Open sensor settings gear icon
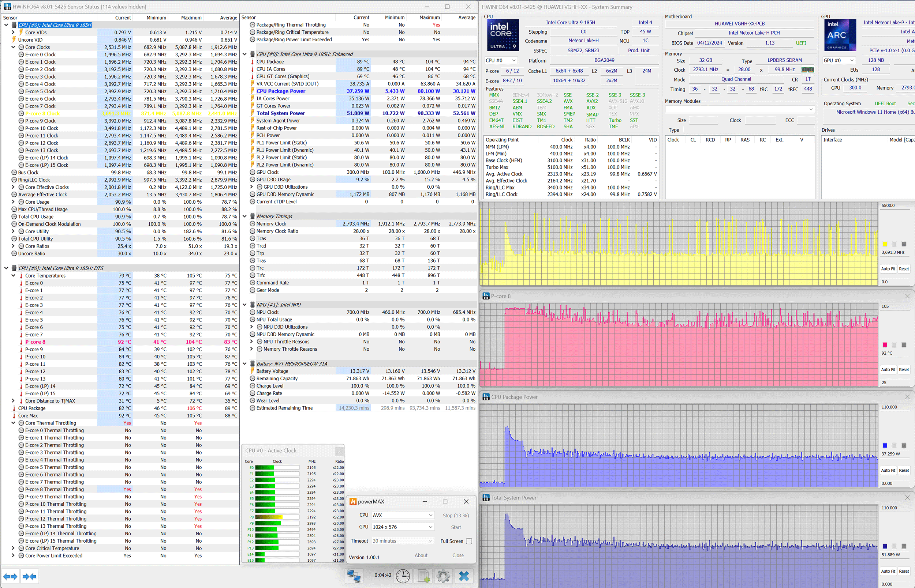Screen dimensions: 915x588 pyautogui.click(x=443, y=576)
